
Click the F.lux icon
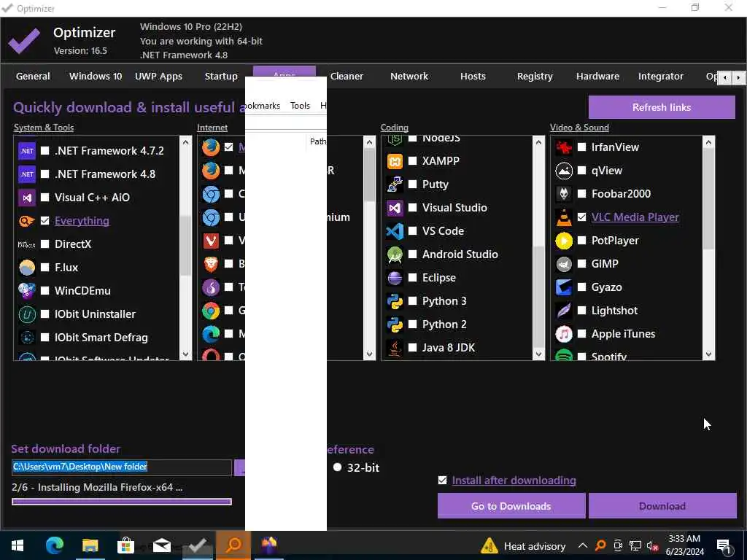click(x=27, y=268)
